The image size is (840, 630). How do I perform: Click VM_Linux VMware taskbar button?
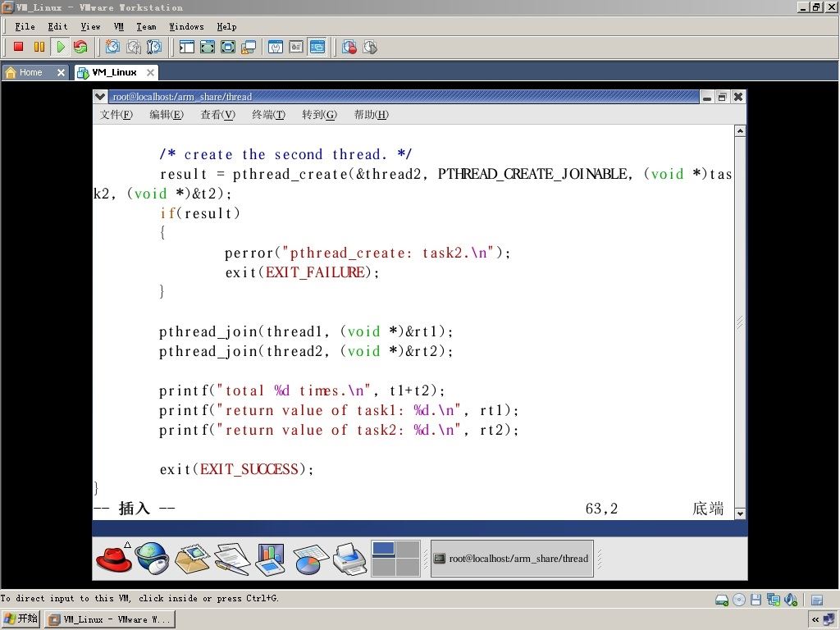click(x=110, y=619)
